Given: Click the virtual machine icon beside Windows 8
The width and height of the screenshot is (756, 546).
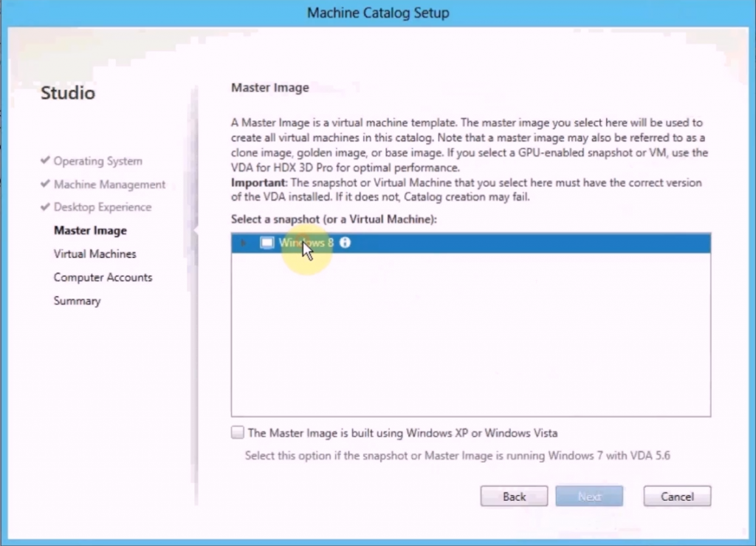Looking at the screenshot, I should (267, 243).
